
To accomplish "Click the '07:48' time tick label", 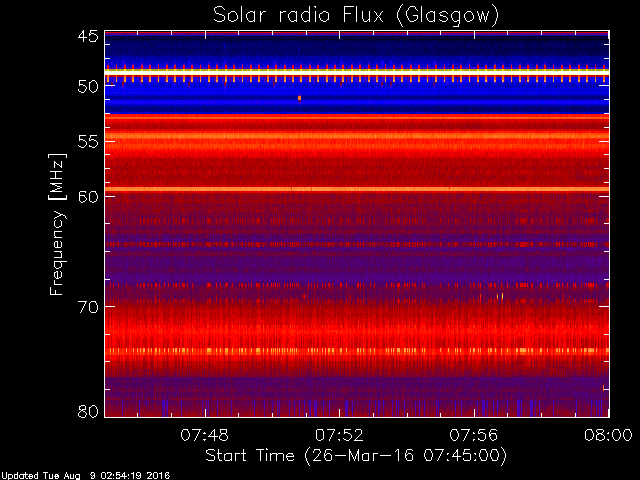I will (x=204, y=435).
